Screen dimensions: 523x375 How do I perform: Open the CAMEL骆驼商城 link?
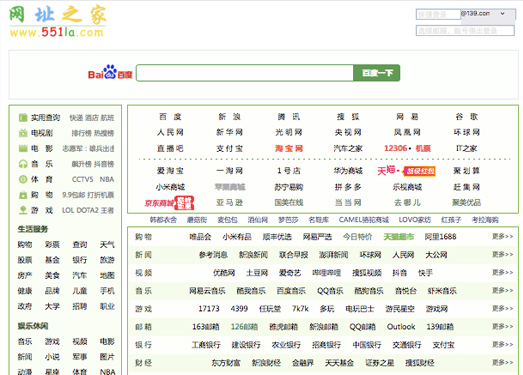[364, 220]
